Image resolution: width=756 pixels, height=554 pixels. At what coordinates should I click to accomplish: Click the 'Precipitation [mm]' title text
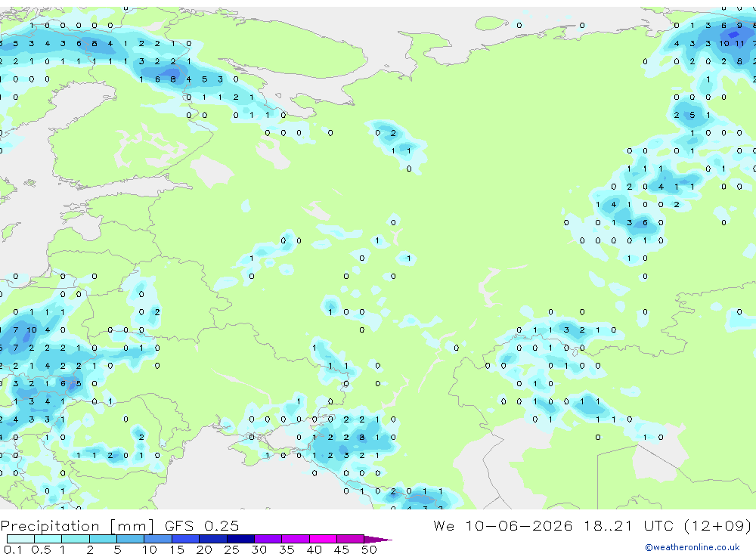click(77, 525)
